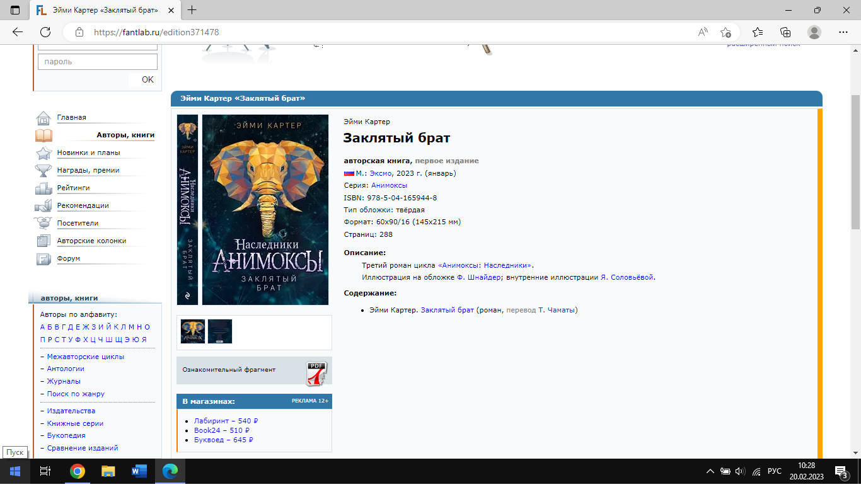Click the browser back arrow
Screen dimensions: 861x504
pyautogui.click(x=18, y=32)
